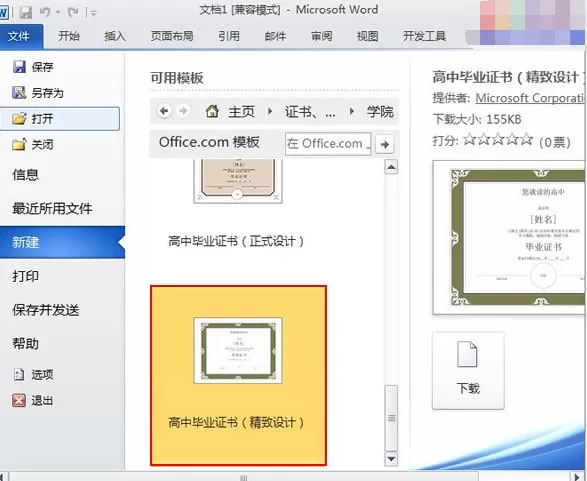The width and height of the screenshot is (587, 481).
Task: Open the undo history dropdown arrow
Action: 58,13
